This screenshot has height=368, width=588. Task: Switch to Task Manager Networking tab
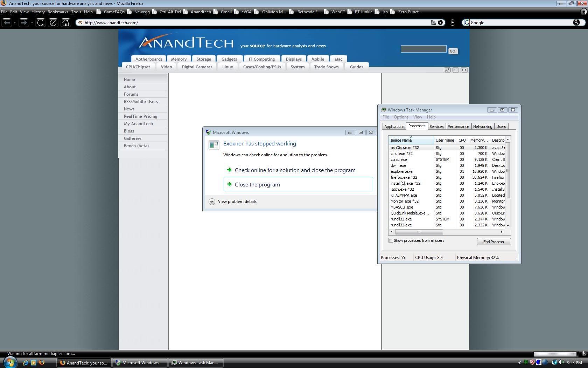[482, 127]
